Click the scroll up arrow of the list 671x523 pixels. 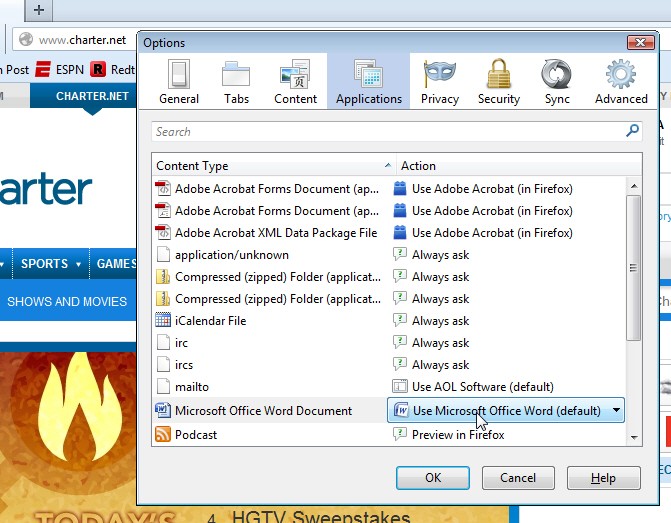click(634, 186)
